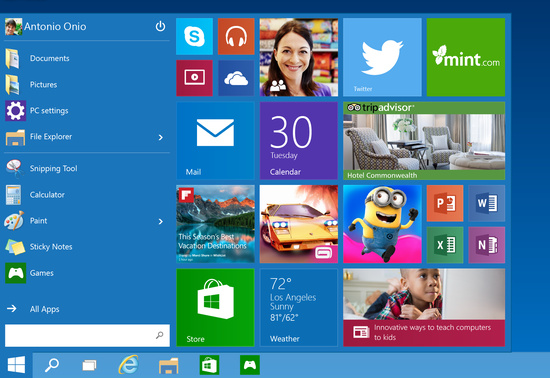Open Sticky Notes
Viewport: 550px width, 378px height.
(87, 247)
